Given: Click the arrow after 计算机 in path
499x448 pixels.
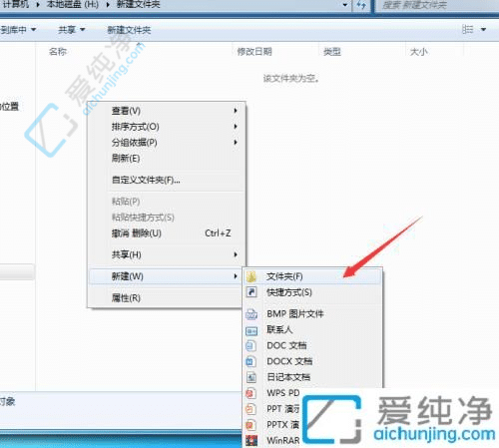Looking at the screenshot, I should (38, 5).
